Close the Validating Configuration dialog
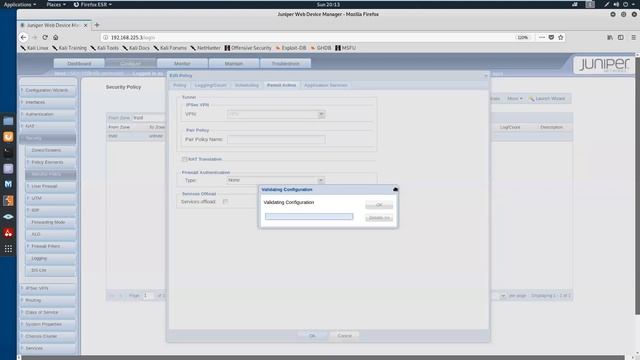This screenshot has height=360, width=640. 395,189
